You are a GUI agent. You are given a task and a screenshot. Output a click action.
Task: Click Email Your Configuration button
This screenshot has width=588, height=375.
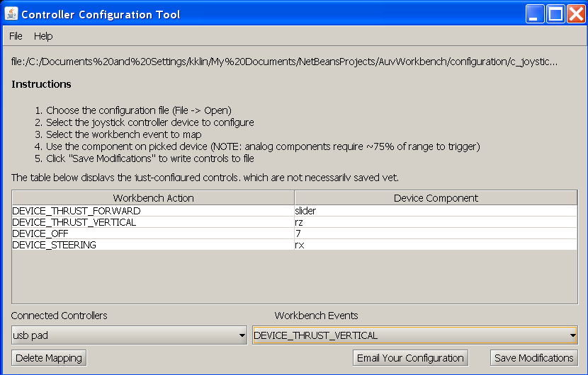coord(410,358)
